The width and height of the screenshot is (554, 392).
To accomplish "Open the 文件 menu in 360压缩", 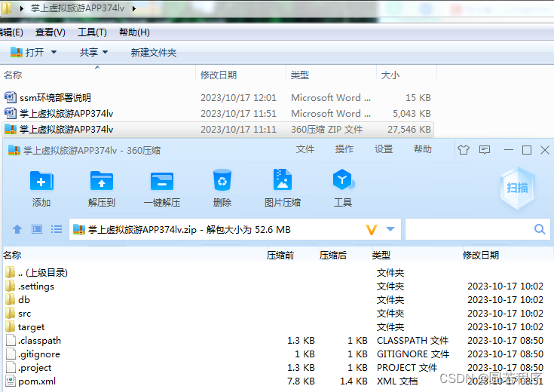I will pyautogui.click(x=305, y=149).
